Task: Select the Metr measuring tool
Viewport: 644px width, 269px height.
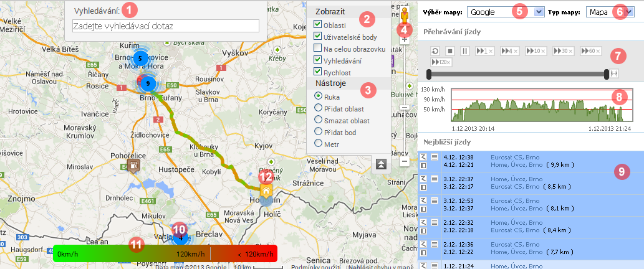Action: point(318,143)
